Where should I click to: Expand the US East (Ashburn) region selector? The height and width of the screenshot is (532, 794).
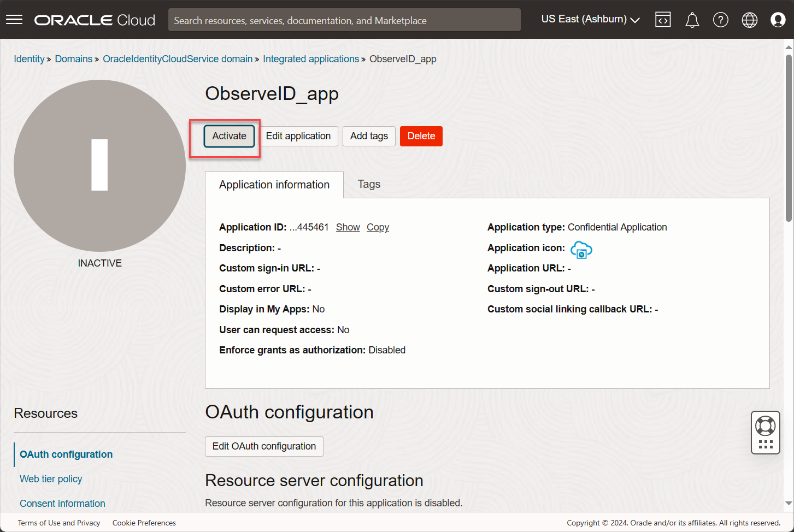coord(590,19)
